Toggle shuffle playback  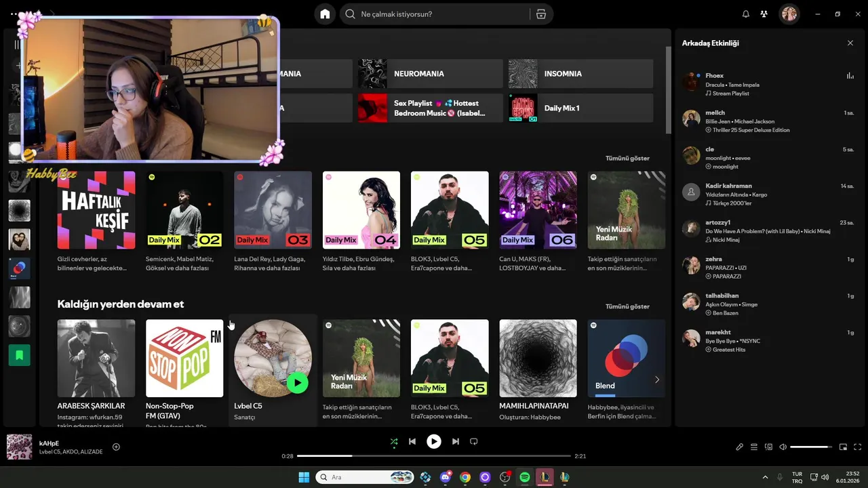[394, 441]
